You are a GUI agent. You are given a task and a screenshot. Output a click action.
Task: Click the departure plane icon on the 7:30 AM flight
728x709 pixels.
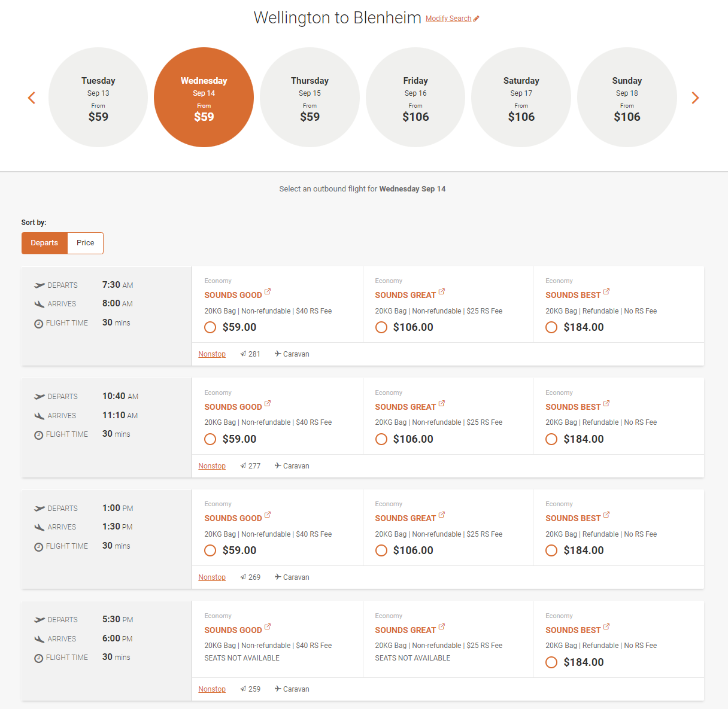[x=38, y=285]
